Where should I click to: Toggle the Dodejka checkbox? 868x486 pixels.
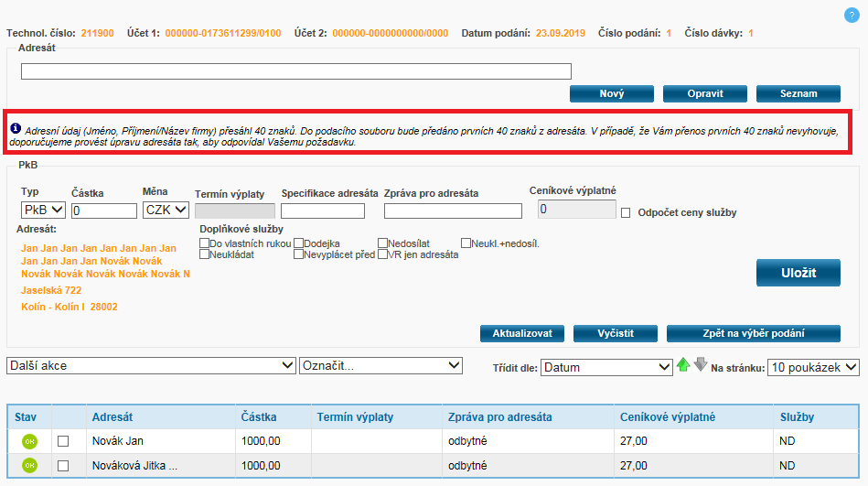(299, 243)
